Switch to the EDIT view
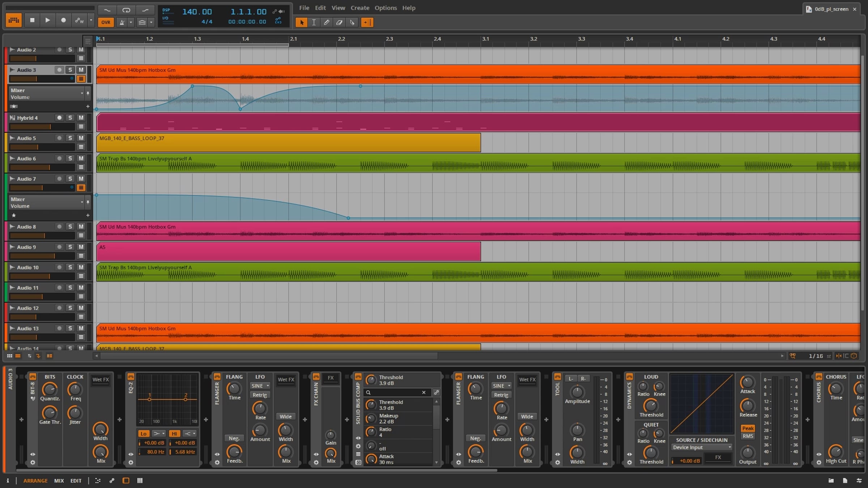 76,480
